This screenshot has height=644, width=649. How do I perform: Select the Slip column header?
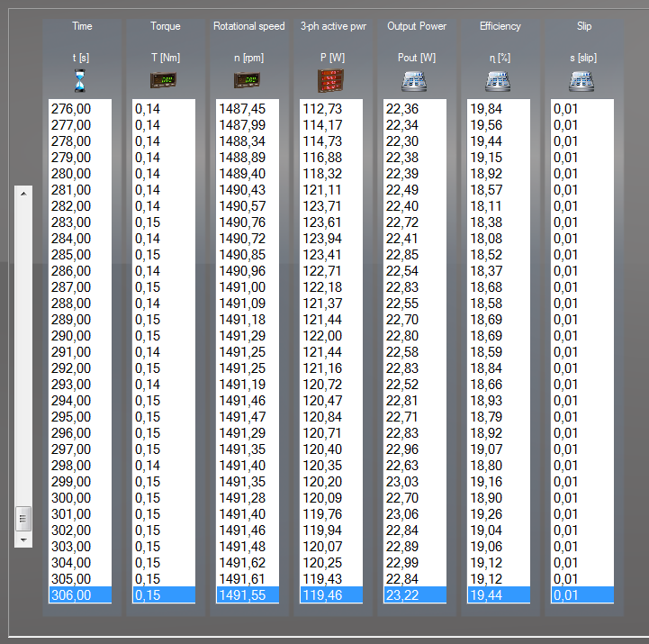point(584,26)
